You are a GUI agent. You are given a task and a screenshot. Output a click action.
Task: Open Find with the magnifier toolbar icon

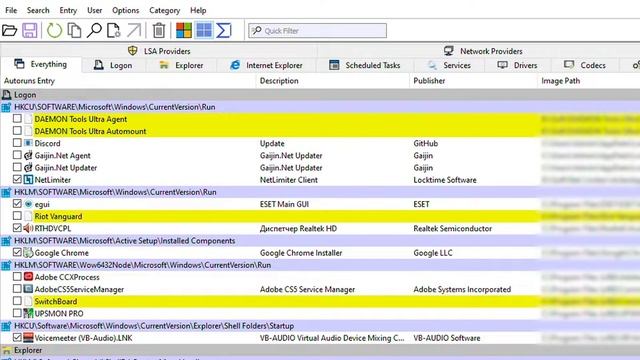(x=94, y=31)
